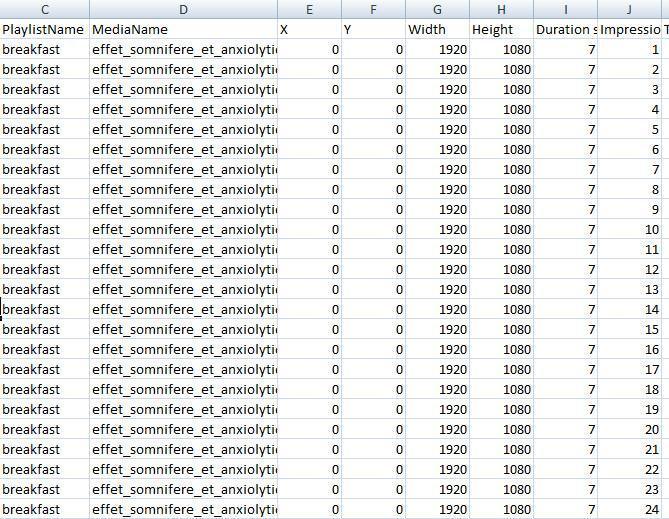Click the Duration header cell
669x519 pixels.
pyautogui.click(x=565, y=29)
